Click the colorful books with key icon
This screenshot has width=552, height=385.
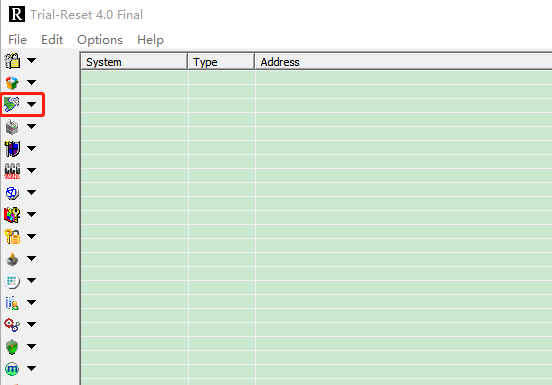coord(12,215)
